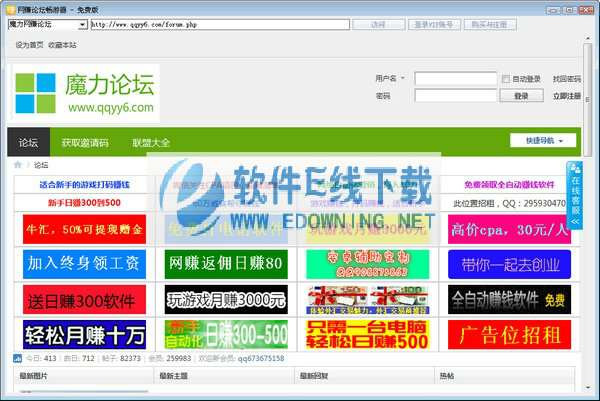Open the 加入终身领工资 blue banner

click(83, 264)
